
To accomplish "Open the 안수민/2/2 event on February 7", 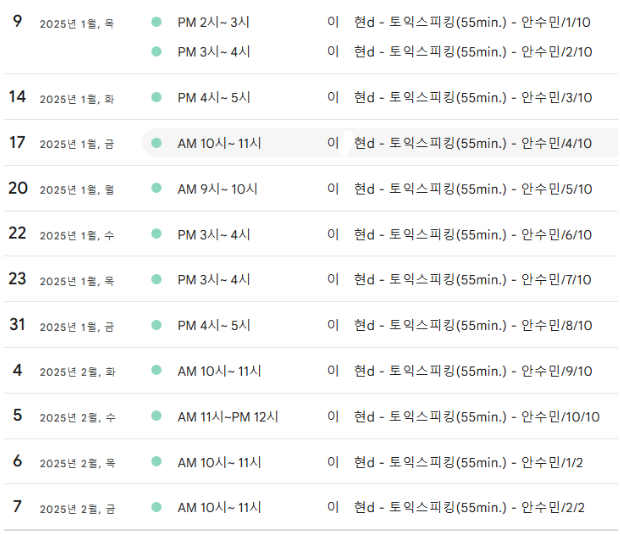I will [468, 507].
